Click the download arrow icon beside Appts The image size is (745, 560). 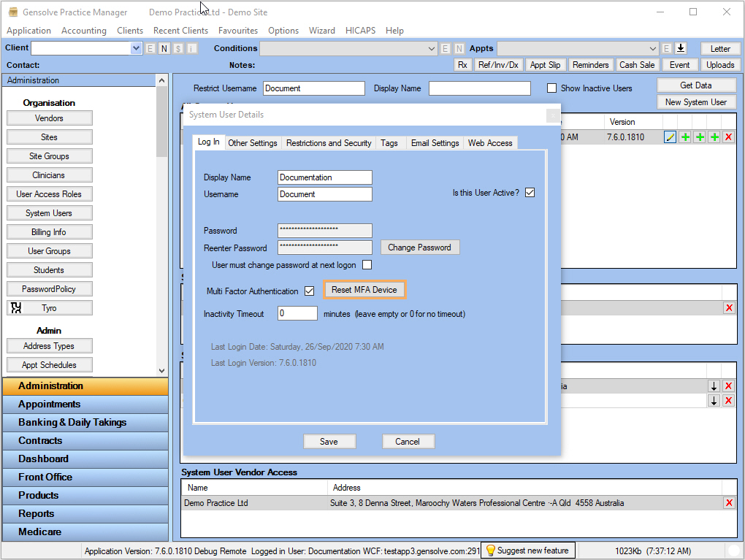pos(681,48)
